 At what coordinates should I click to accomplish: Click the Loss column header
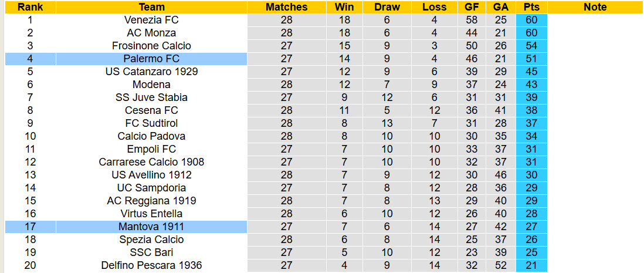[x=434, y=7]
